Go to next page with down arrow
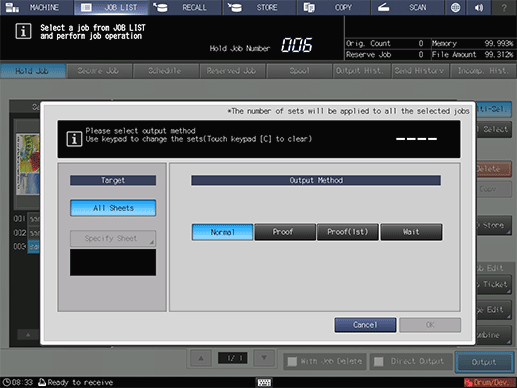This screenshot has height=388, width=517. coord(264,358)
